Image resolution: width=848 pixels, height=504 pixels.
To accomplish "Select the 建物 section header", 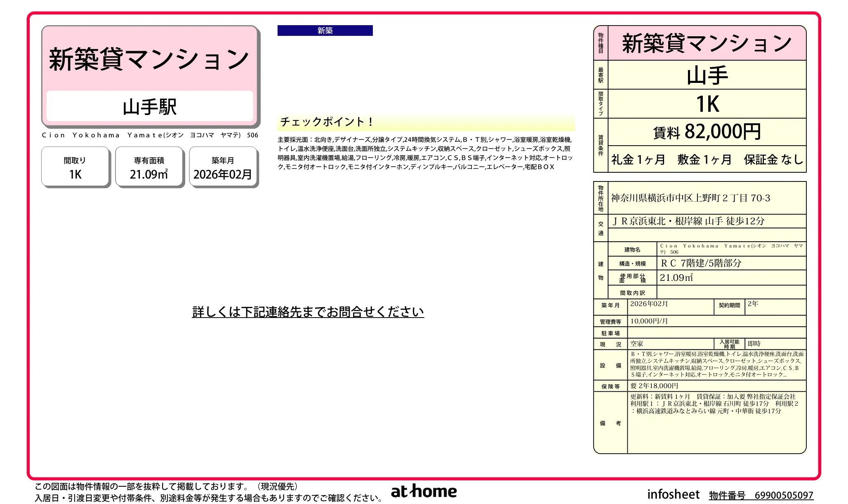I will pyautogui.click(x=601, y=270).
